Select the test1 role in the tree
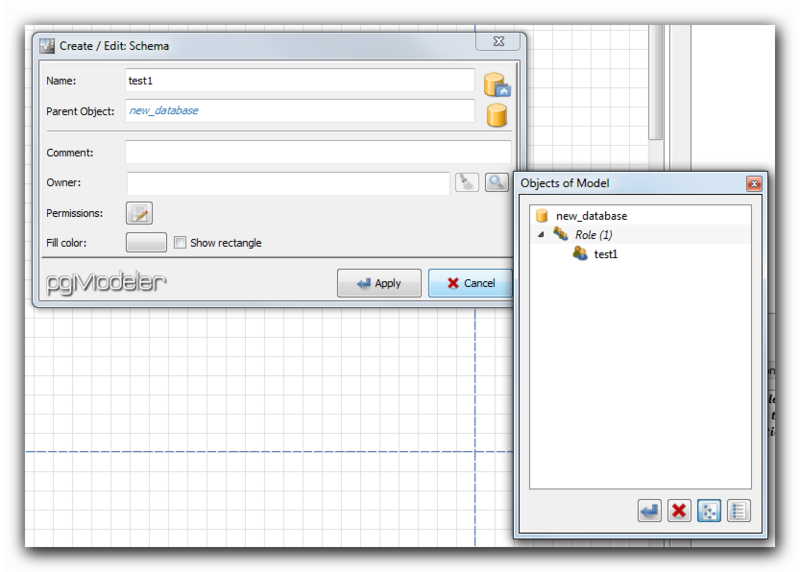 (x=606, y=254)
